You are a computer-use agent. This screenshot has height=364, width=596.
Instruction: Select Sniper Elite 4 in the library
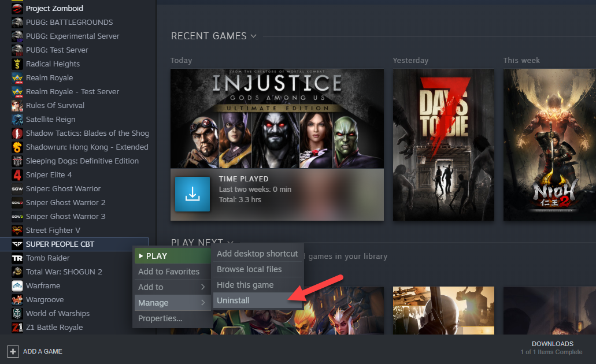(x=49, y=175)
